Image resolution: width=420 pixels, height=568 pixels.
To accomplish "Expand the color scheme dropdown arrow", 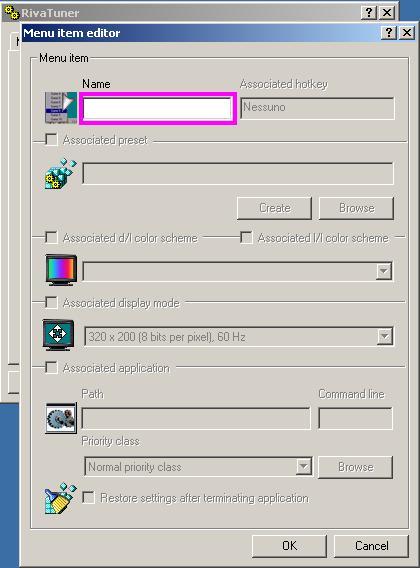I will tap(383, 271).
